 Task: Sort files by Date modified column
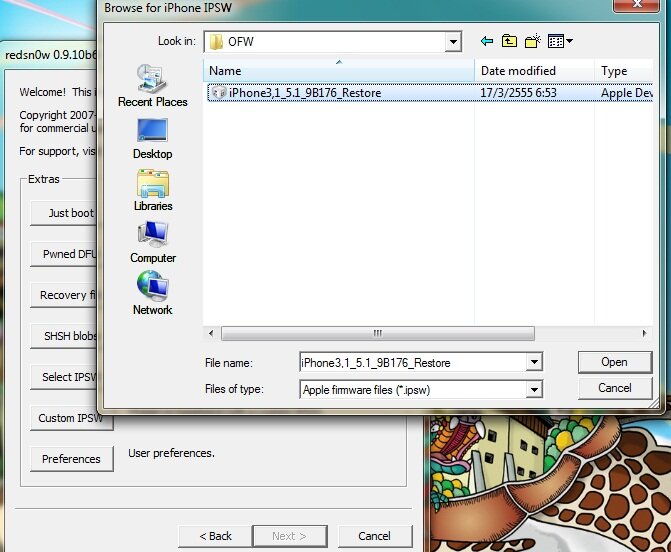click(x=534, y=71)
